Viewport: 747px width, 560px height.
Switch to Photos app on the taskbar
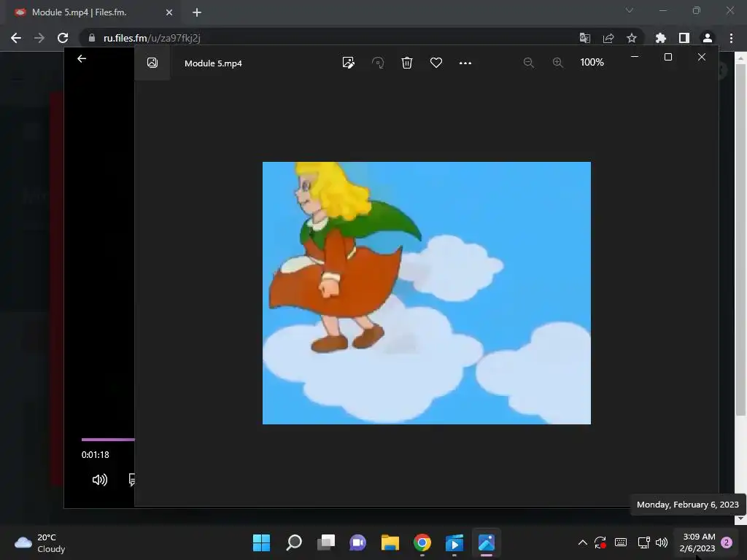pyautogui.click(x=487, y=542)
